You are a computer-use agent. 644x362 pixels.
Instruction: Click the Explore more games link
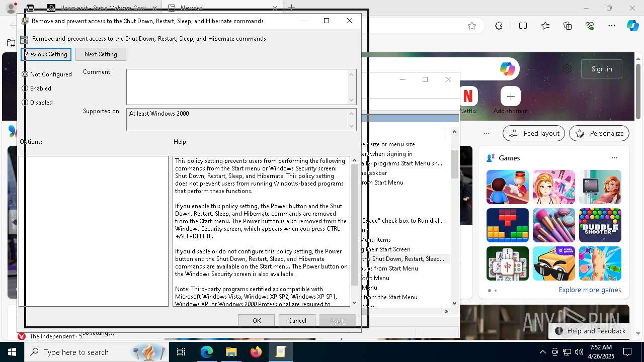(x=590, y=290)
